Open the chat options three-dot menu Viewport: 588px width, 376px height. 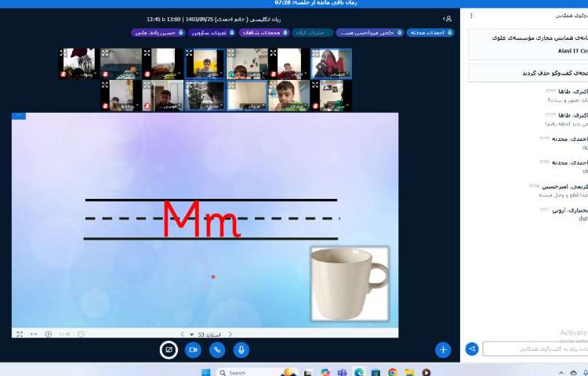[x=471, y=16]
